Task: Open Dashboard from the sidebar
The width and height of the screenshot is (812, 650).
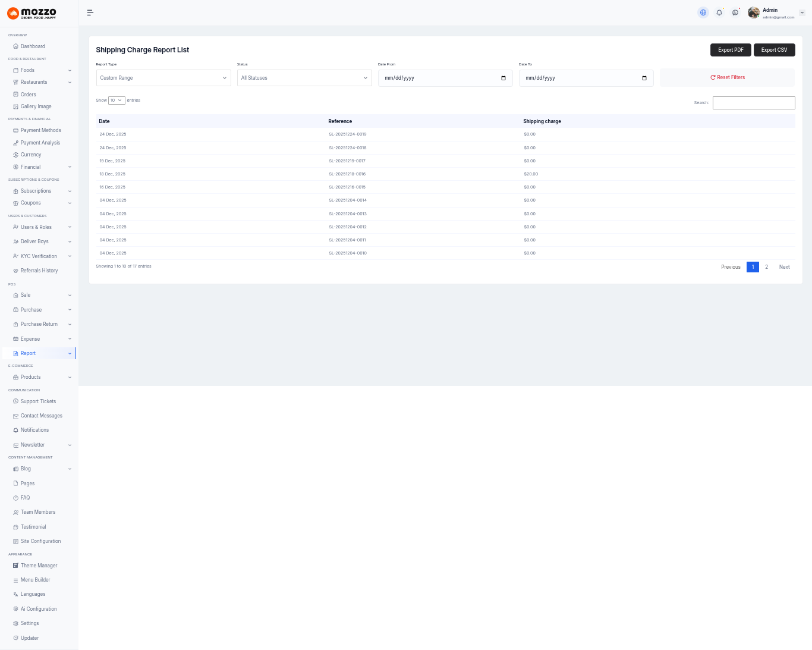Action: click(x=33, y=46)
